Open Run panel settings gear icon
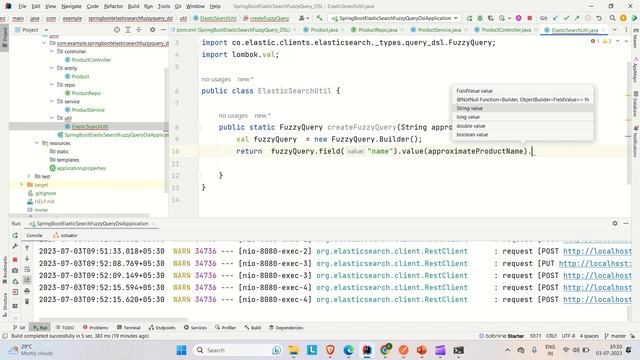Viewport: 640px width, 360px height. 615,223
